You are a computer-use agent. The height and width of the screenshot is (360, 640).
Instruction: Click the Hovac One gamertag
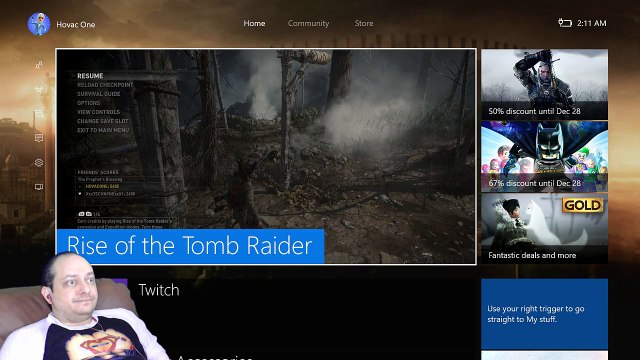coord(76,24)
